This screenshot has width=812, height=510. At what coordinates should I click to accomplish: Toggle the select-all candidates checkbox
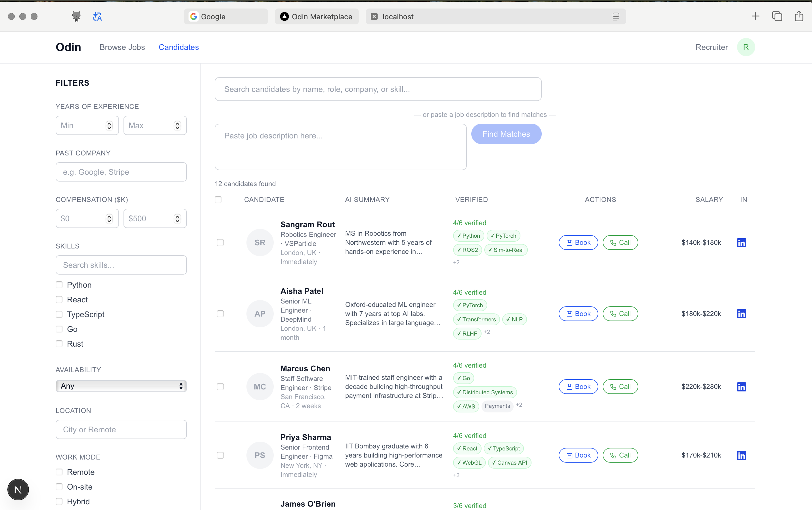(218, 200)
